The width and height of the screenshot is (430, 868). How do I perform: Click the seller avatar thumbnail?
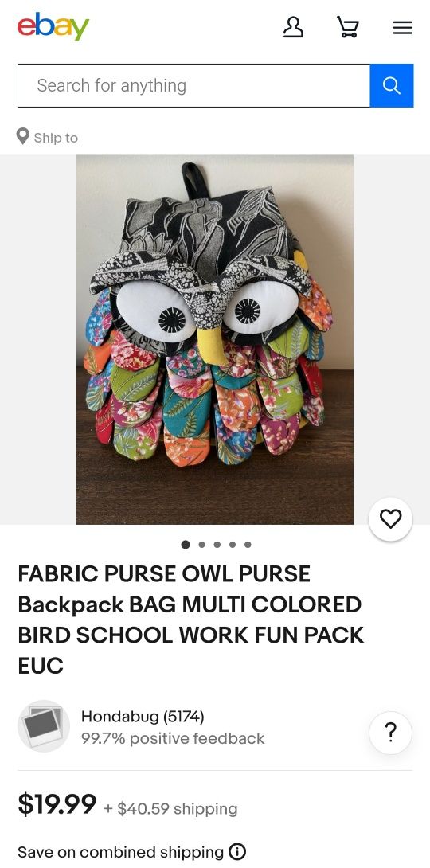click(x=44, y=725)
